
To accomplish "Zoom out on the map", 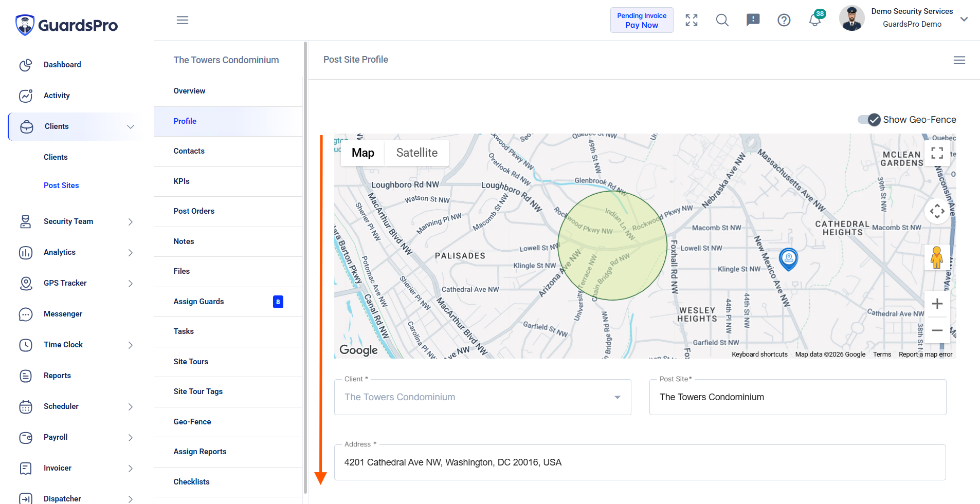I will 937,330.
